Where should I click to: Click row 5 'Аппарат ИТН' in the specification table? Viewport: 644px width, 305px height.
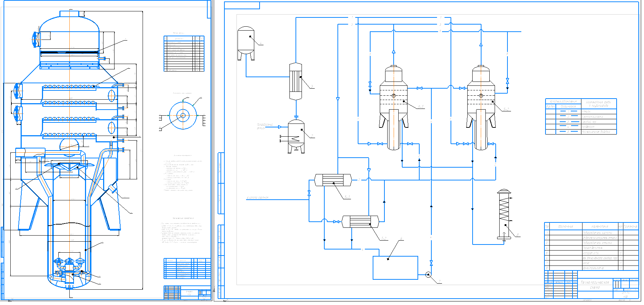pos(591,253)
